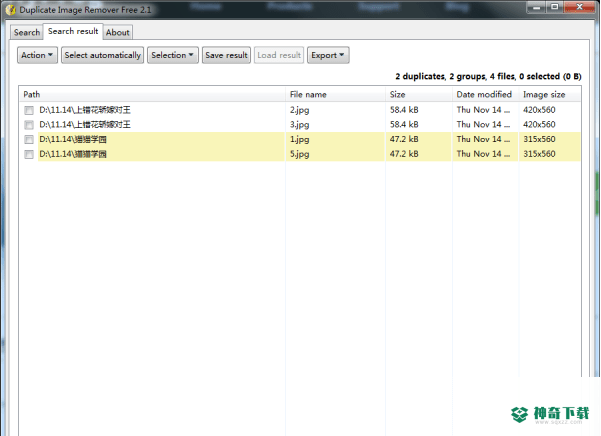Click the 47.2 kB size of 5.jpg
The height and width of the screenshot is (436, 601).
pyautogui.click(x=404, y=154)
